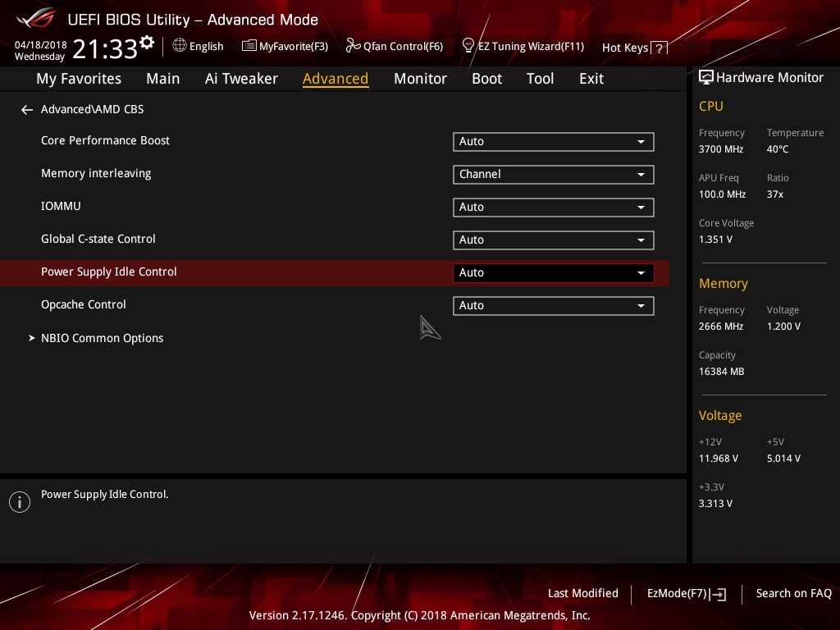Click the Hot Keys question mark icon
This screenshot has height=630, width=840.
click(x=659, y=48)
